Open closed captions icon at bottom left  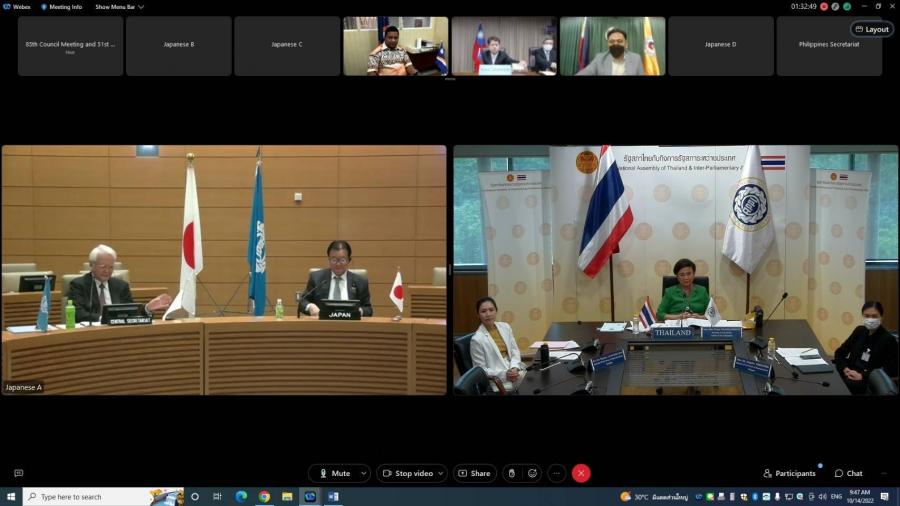[18, 473]
